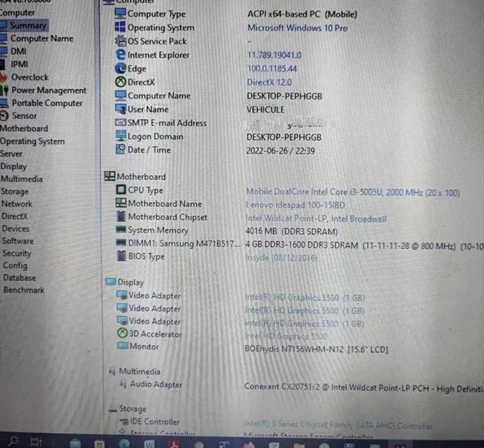Select the Conexant CX20751/2 audio value
This screenshot has height=448, width=484.
(364, 388)
